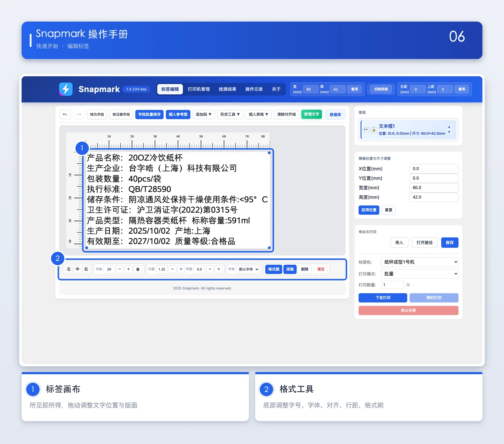Click the 高度(mm) input field
Image resolution: width=504 pixels, height=444 pixels.
coord(434,197)
